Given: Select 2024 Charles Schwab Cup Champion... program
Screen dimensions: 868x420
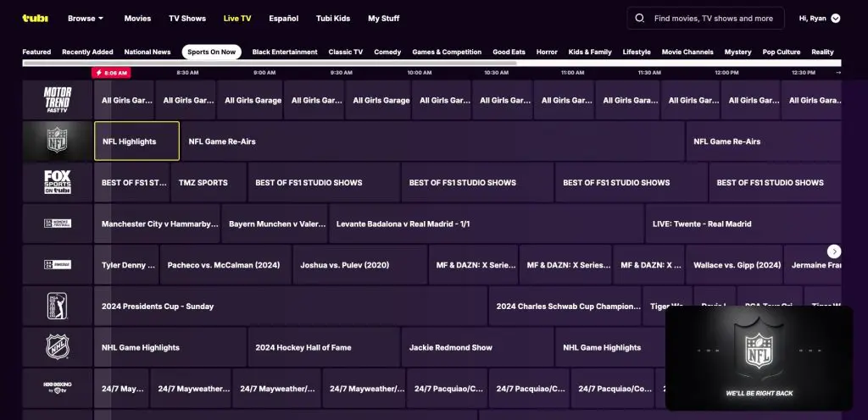Looking at the screenshot, I should [565, 307].
